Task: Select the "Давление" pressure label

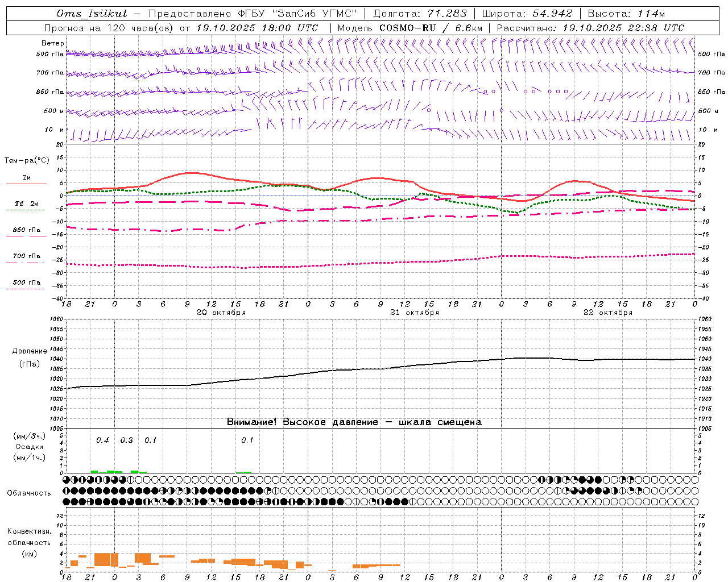Action: pyautogui.click(x=30, y=351)
